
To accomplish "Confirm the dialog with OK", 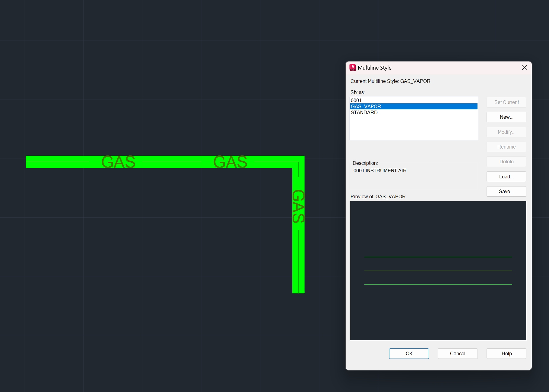I will pyautogui.click(x=409, y=354).
